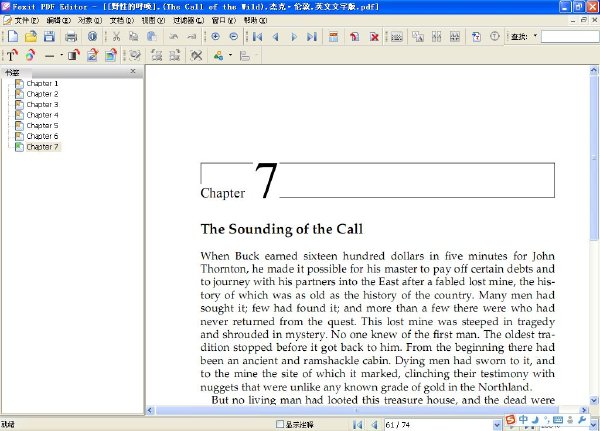This screenshot has height=431, width=600.
Task: Go to previous page in top toolbar
Action: [276, 37]
